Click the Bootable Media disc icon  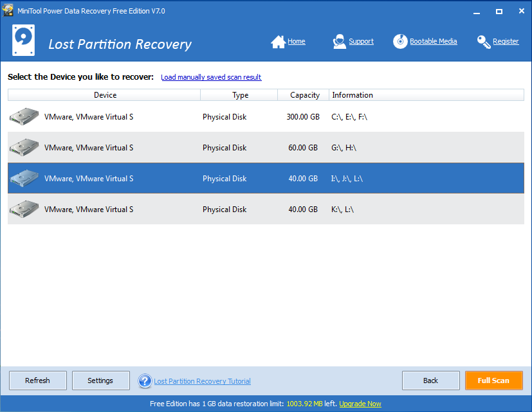click(x=400, y=41)
